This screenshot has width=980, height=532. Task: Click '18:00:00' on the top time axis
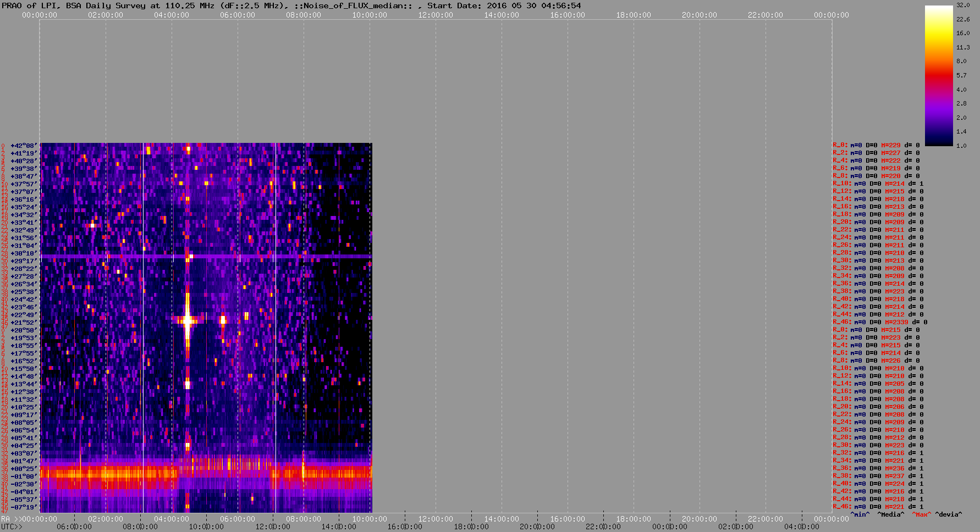[x=634, y=15]
